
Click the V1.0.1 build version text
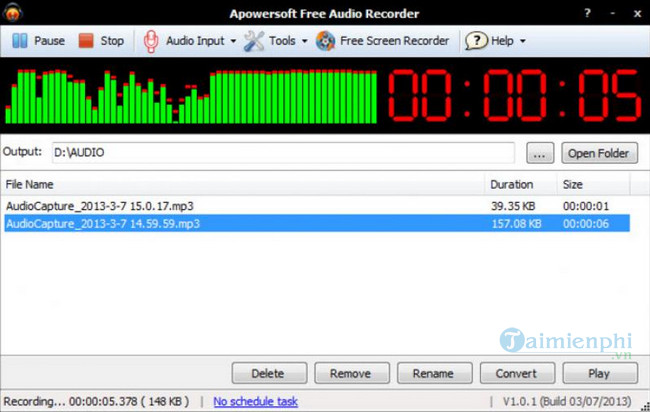pyautogui.click(x=567, y=401)
